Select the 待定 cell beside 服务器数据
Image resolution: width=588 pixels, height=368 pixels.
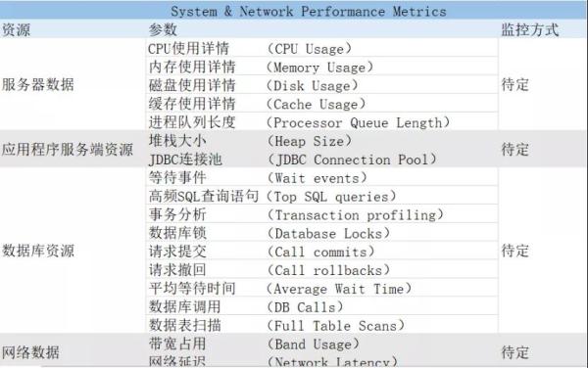coord(514,84)
